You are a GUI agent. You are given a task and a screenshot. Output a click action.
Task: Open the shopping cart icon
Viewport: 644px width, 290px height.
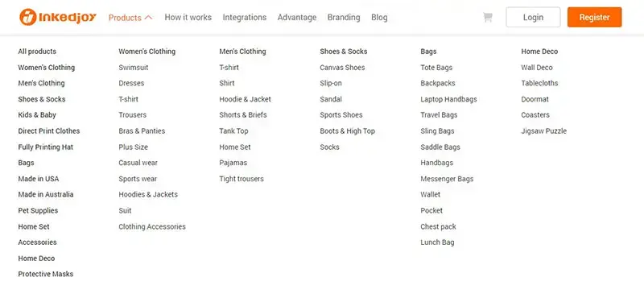pos(488,17)
